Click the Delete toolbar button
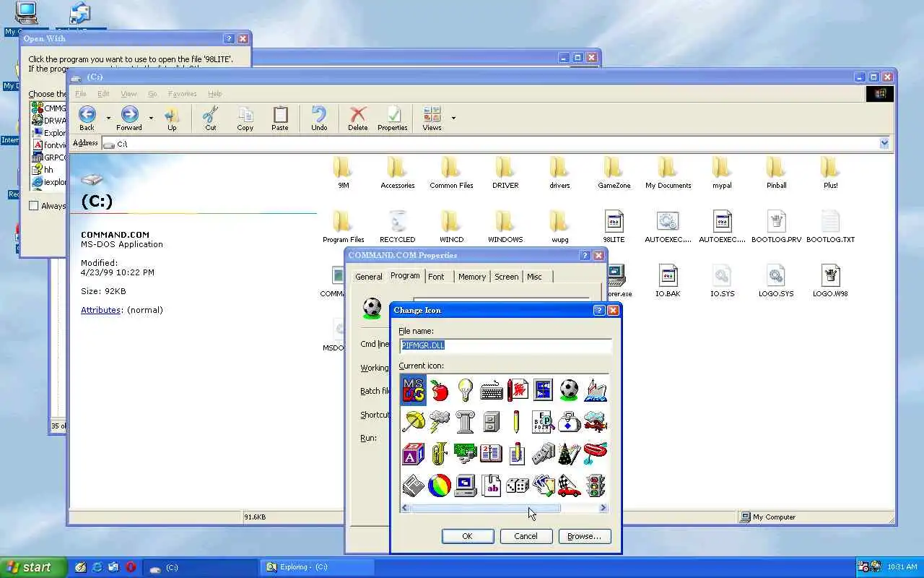Viewport: 924px width, 578px height. pos(358,118)
